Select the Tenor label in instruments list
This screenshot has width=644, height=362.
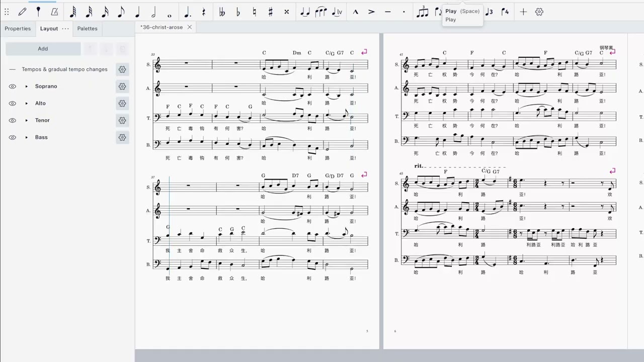(42, 121)
